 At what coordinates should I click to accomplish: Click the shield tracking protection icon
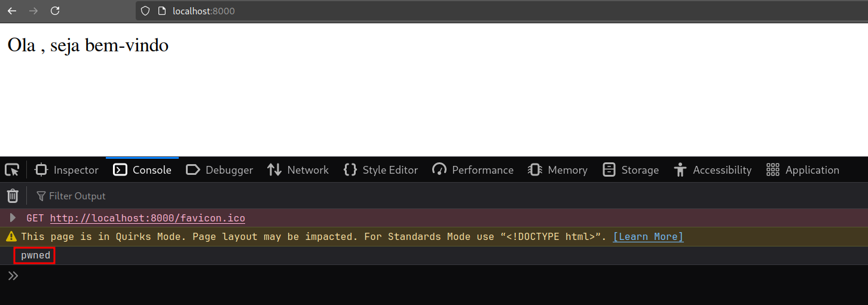(145, 11)
